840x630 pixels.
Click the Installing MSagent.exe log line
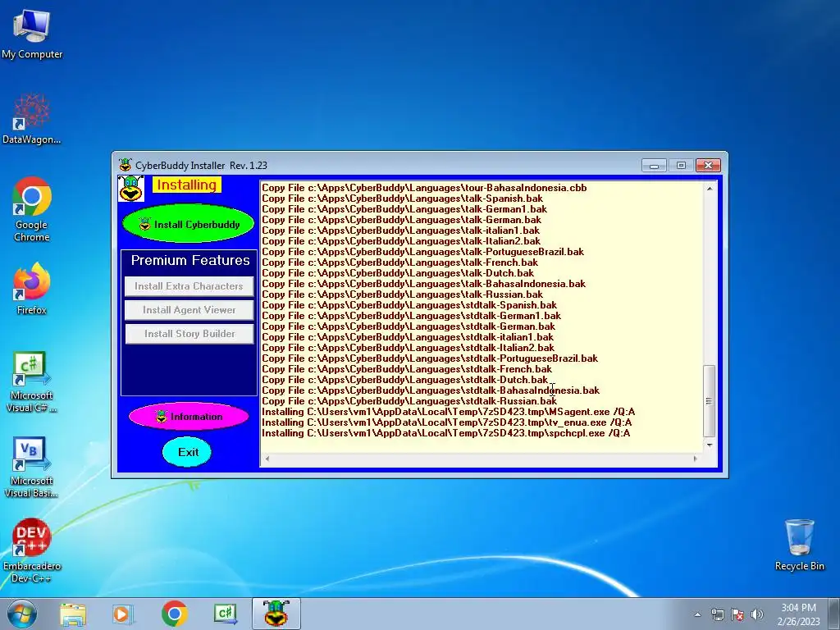pos(449,412)
